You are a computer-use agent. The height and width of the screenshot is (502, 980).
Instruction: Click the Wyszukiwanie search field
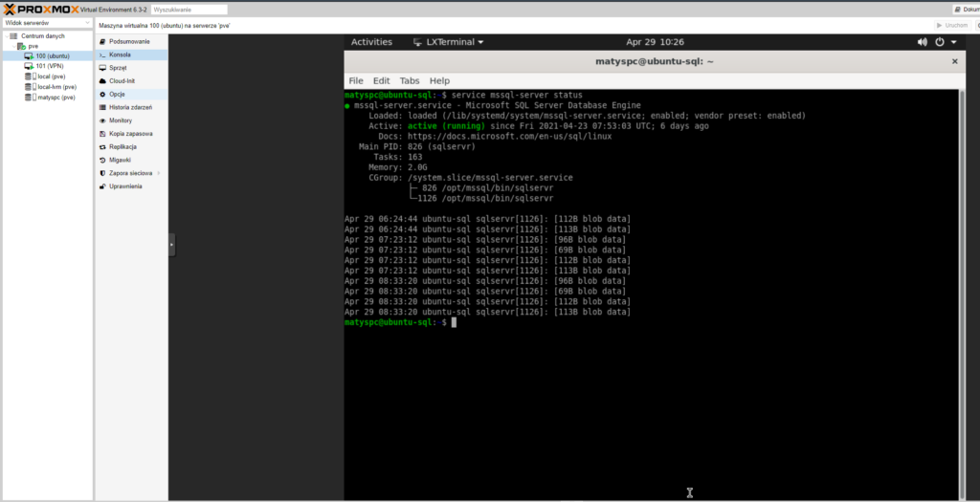(189, 9)
